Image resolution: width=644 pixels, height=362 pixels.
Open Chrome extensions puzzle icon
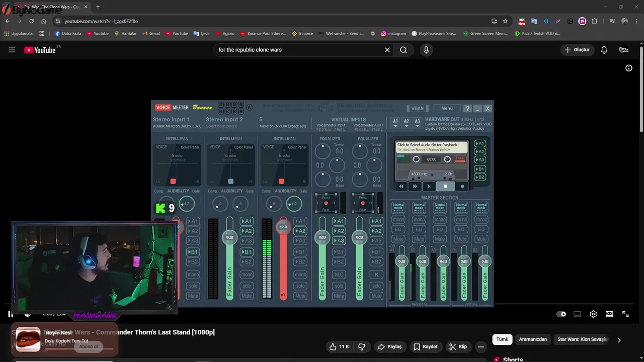tap(595, 21)
